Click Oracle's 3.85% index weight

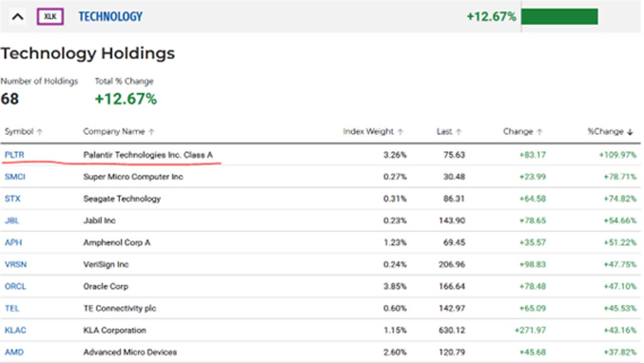(x=395, y=287)
